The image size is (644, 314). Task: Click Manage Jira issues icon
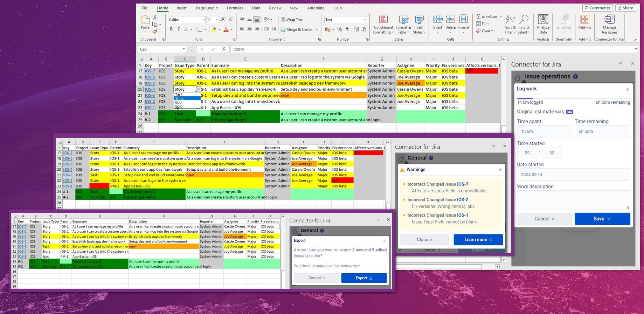609,19
